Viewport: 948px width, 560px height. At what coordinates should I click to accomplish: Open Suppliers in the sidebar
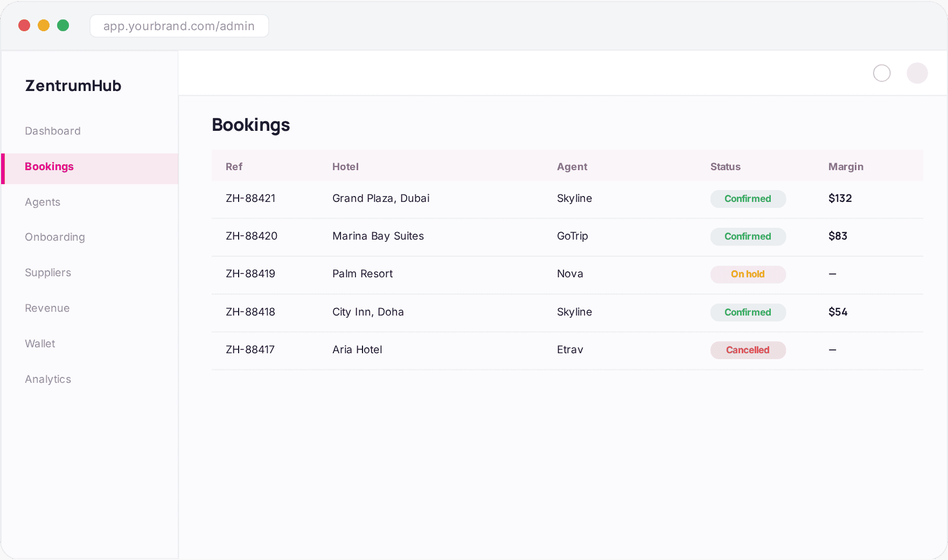(x=48, y=272)
